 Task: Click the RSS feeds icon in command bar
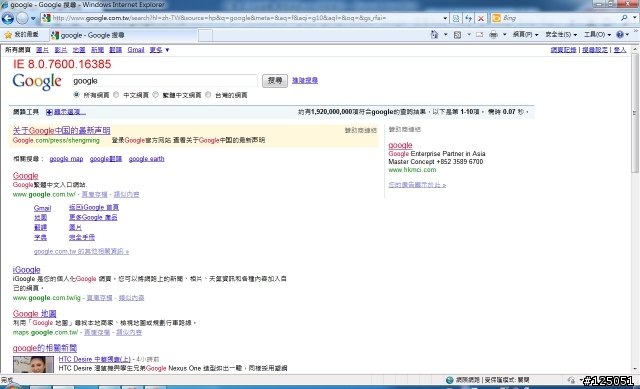click(458, 35)
